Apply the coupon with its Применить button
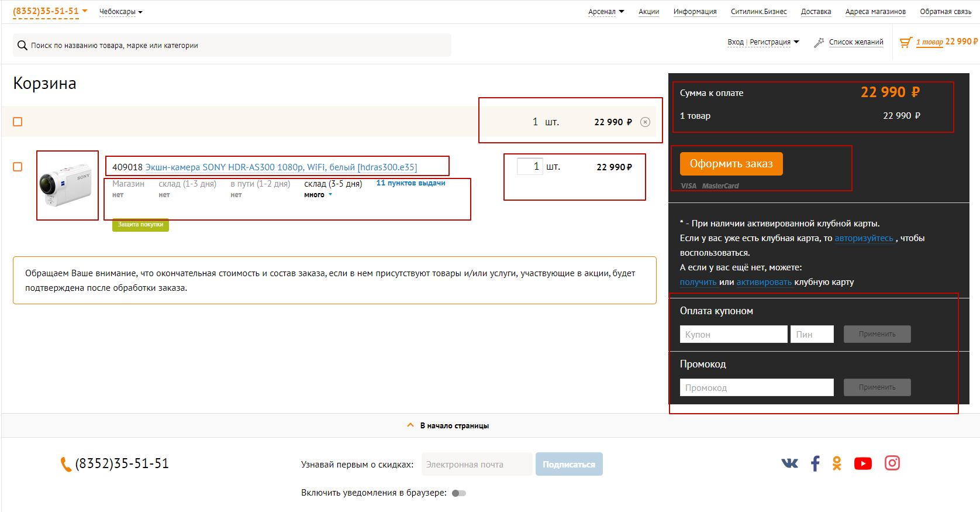This screenshot has width=980, height=512. click(x=877, y=334)
